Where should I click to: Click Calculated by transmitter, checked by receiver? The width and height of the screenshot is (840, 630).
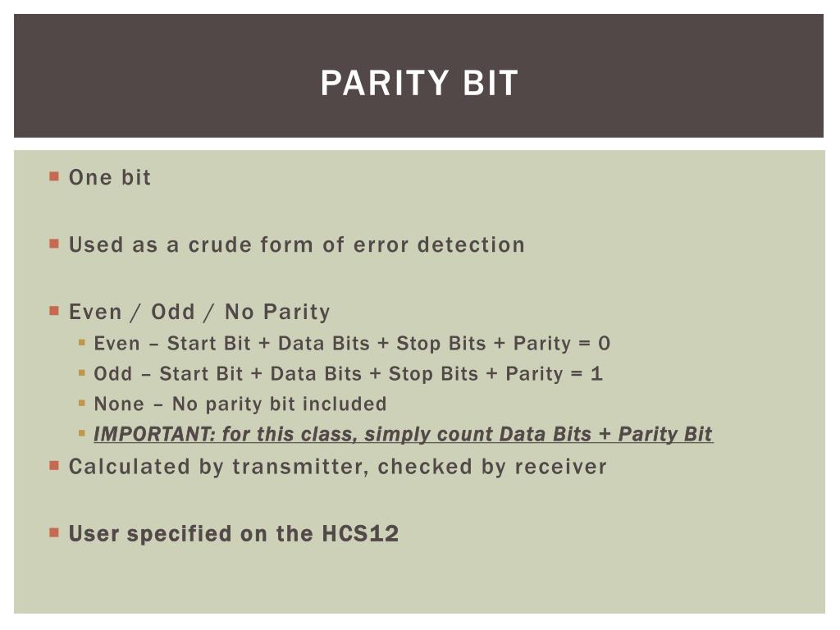point(337,467)
